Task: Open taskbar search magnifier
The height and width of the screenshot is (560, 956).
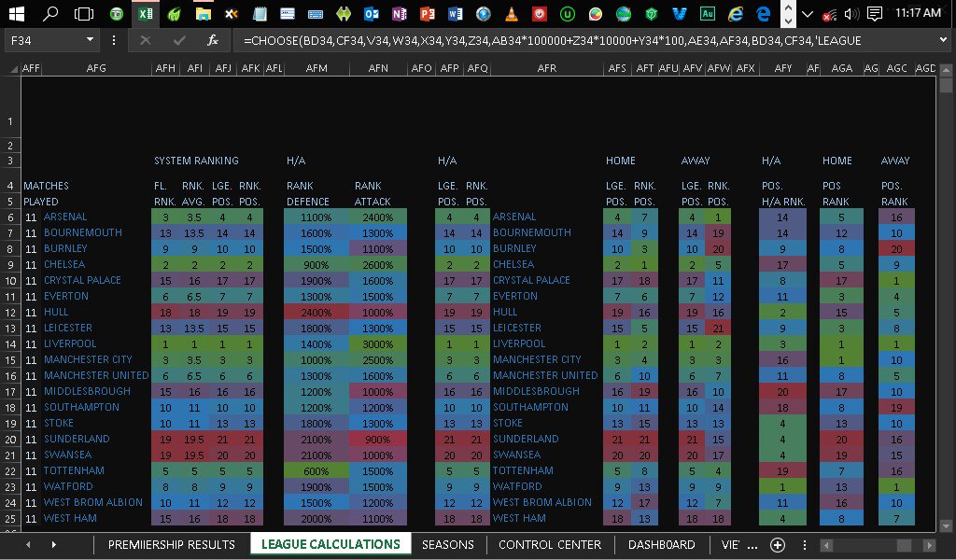Action: (x=50, y=13)
